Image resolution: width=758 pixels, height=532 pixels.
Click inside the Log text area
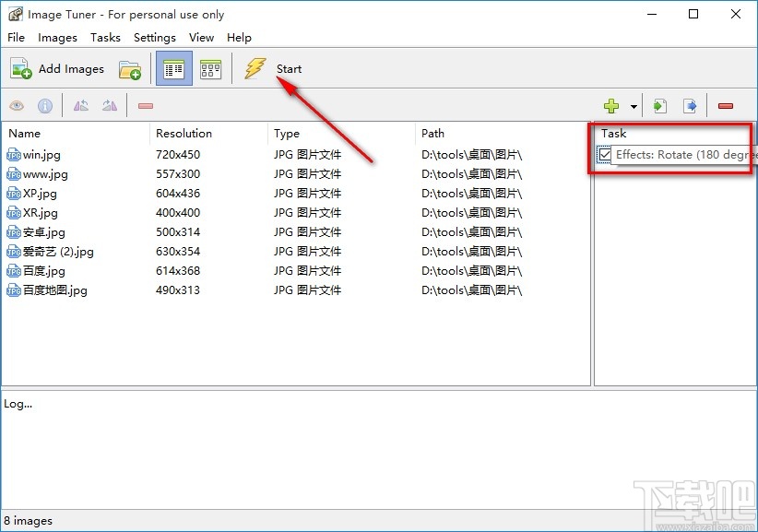click(378, 449)
